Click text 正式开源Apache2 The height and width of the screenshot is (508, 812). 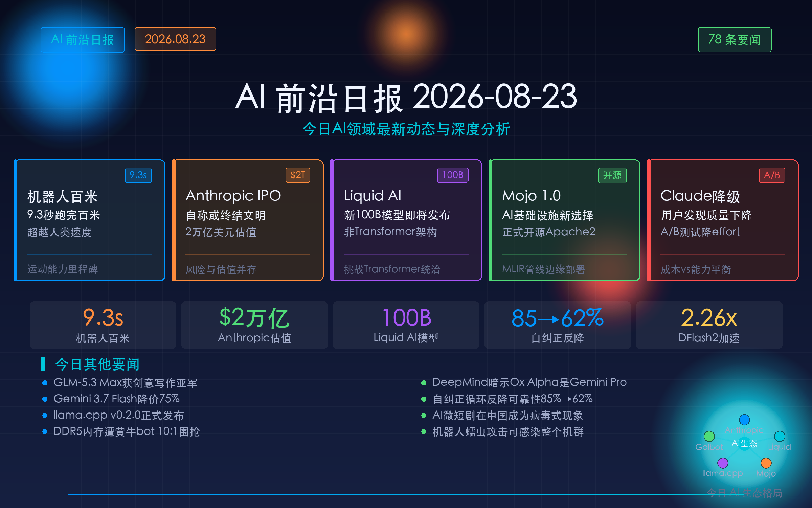[549, 232]
